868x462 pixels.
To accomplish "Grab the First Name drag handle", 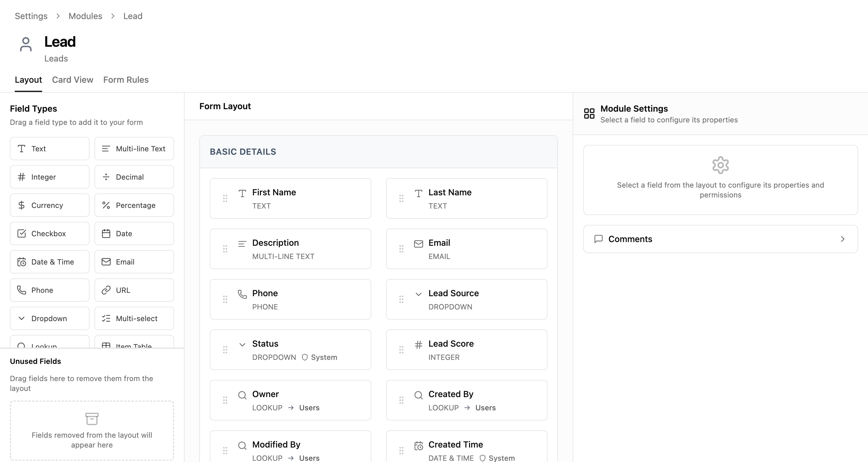I will (x=225, y=198).
